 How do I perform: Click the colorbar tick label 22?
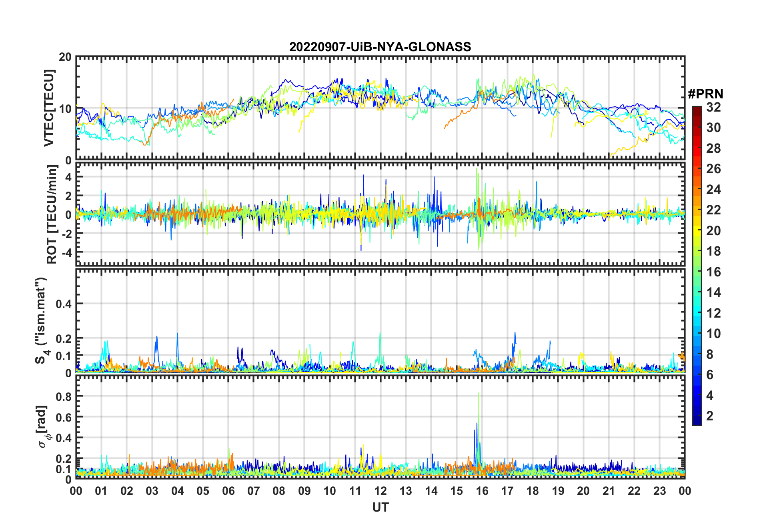point(713,210)
